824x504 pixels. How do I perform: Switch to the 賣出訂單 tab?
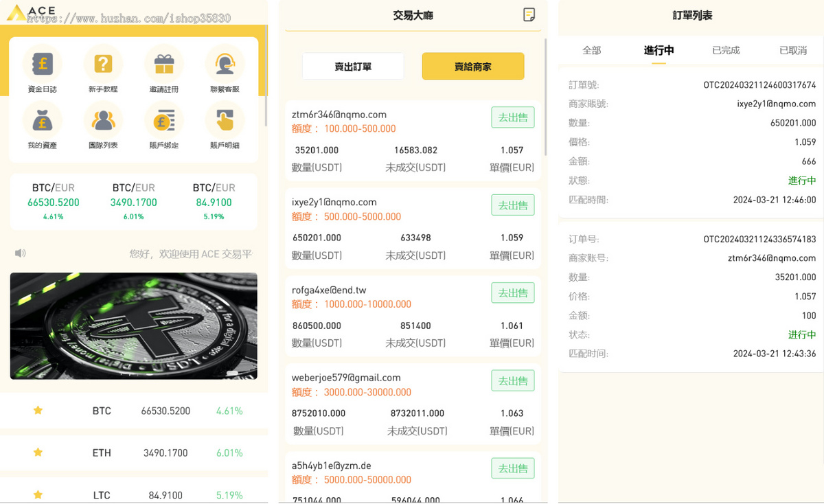[353, 67]
